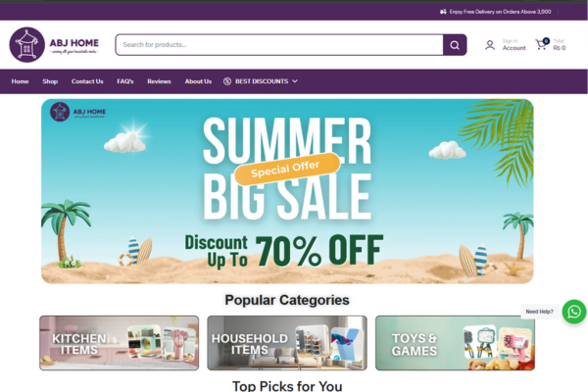Open the Household Items category tile
This screenshot has height=392, width=588.
[287, 343]
